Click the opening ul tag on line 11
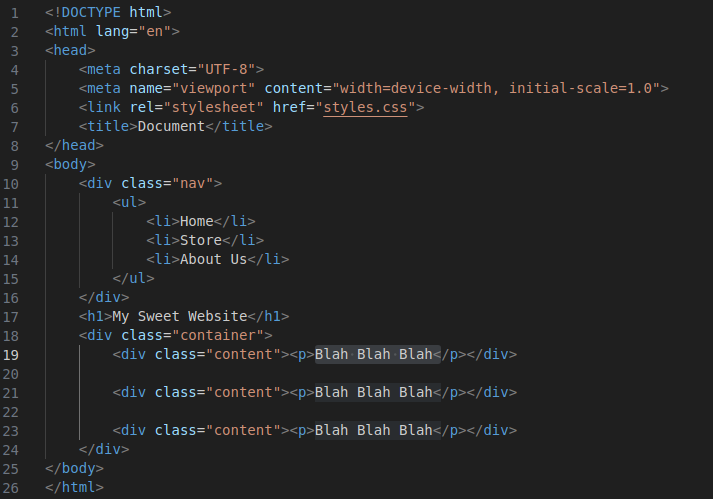 click(x=129, y=202)
